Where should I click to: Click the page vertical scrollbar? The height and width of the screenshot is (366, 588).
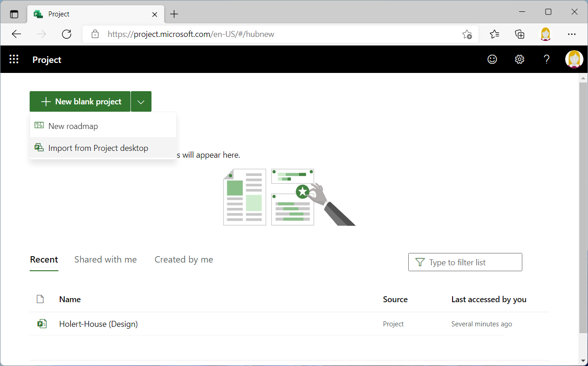pyautogui.click(x=583, y=208)
